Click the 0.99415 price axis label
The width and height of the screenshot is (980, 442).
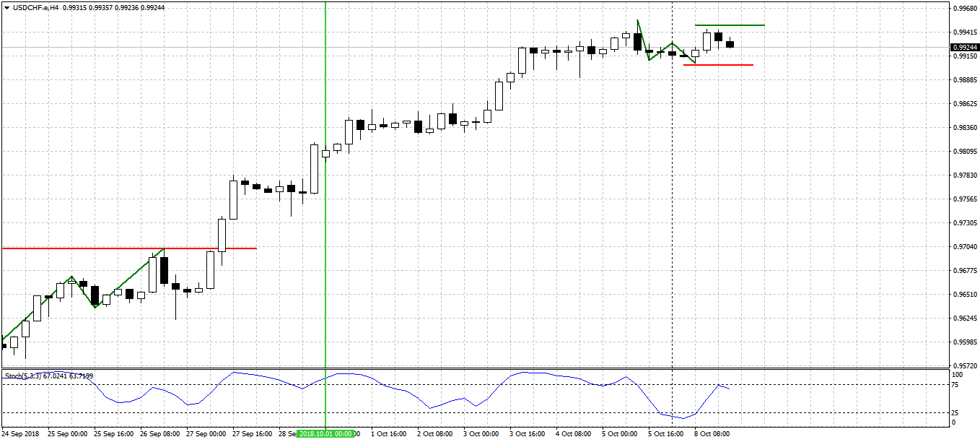tap(963, 32)
